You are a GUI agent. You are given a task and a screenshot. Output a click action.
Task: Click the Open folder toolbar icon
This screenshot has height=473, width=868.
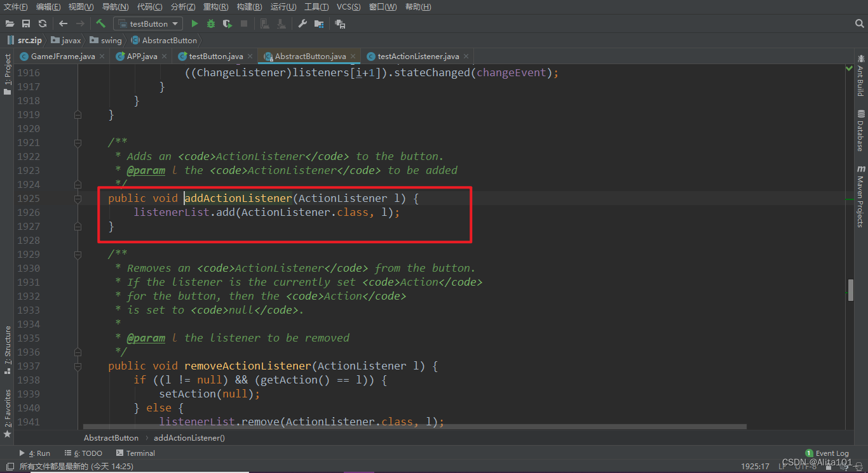point(10,23)
